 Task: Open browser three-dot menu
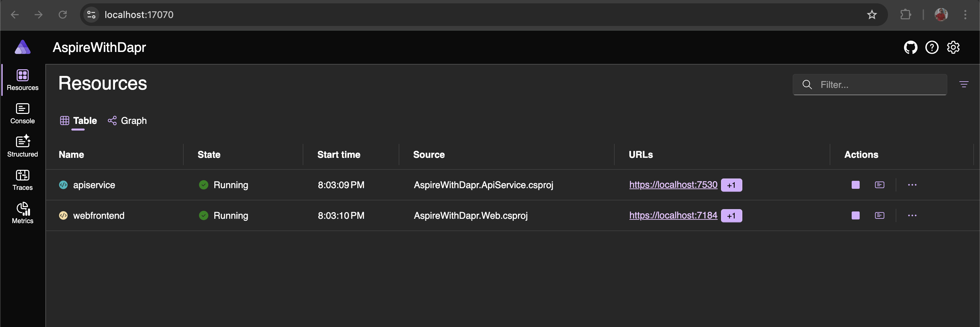point(965,15)
